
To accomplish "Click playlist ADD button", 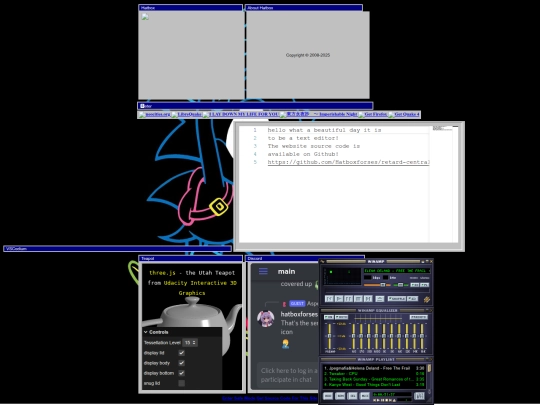I will coord(328,396).
